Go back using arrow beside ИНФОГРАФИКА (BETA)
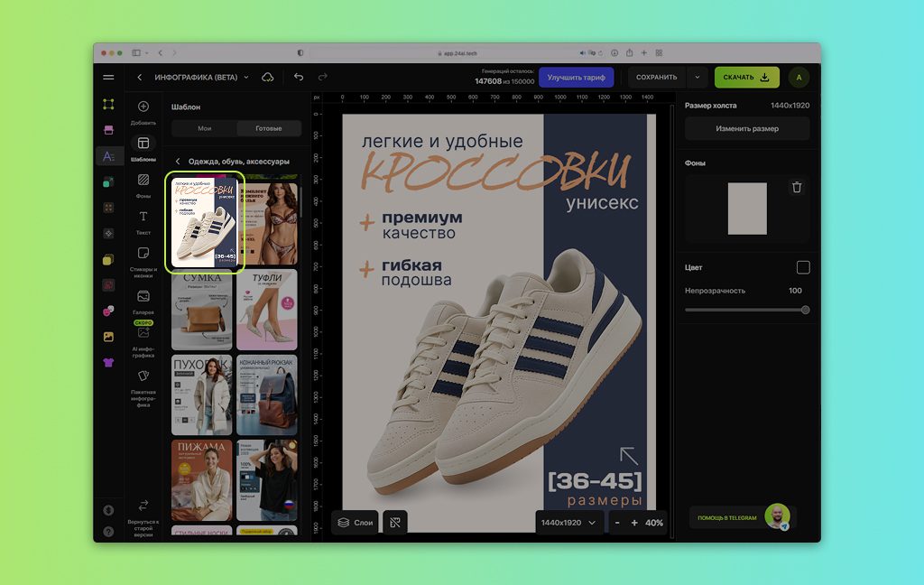This screenshot has width=924, height=585. click(140, 78)
